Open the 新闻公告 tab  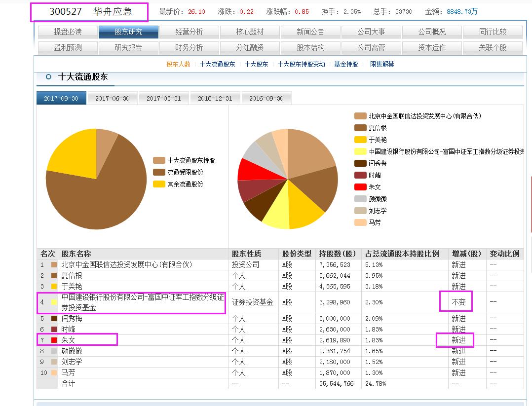(311, 32)
